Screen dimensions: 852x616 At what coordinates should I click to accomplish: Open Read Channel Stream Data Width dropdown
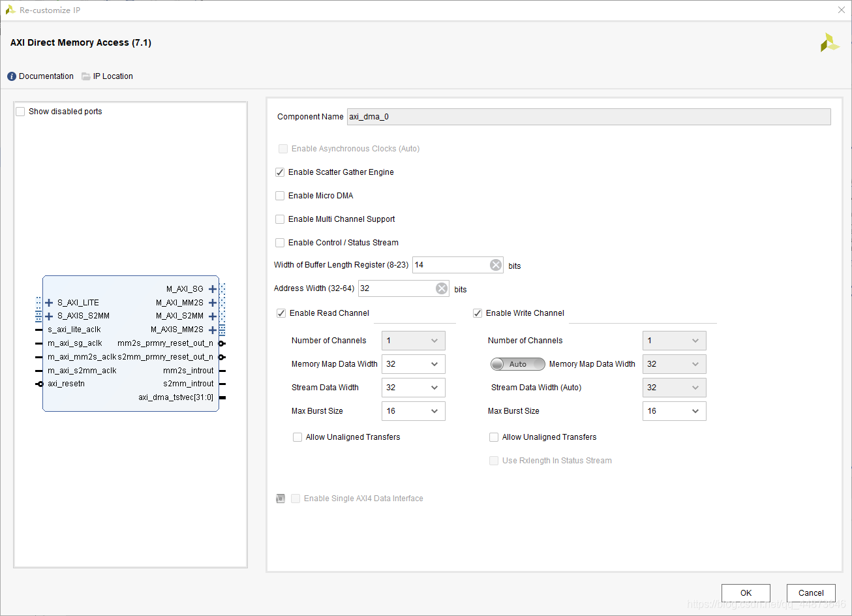click(x=414, y=388)
